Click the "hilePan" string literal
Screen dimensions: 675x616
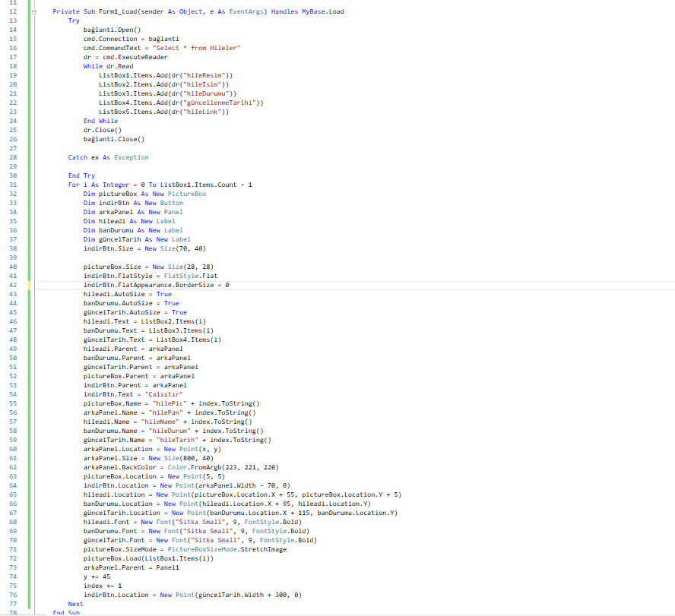tap(166, 412)
